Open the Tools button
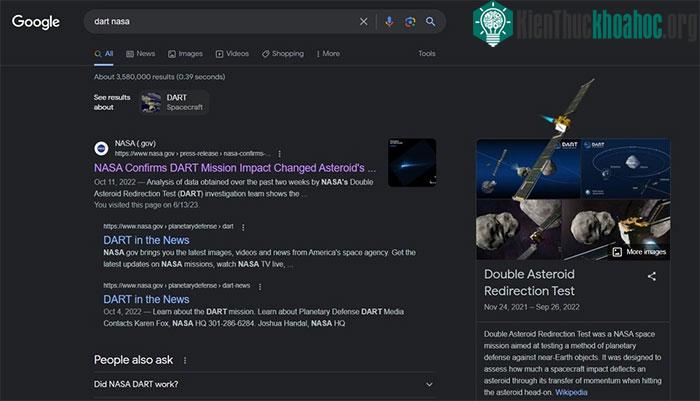700x401 pixels. [427, 54]
